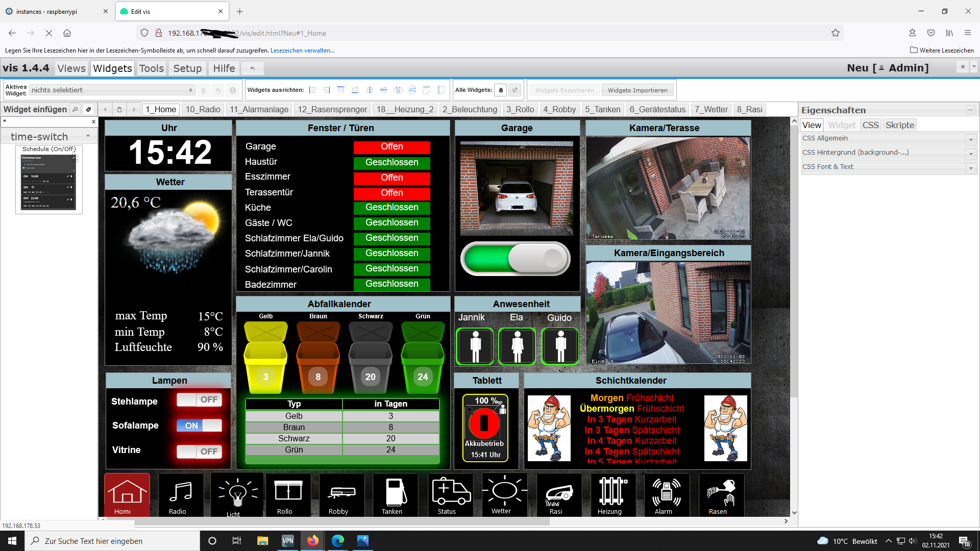The width and height of the screenshot is (980, 551).
Task: Expand the CSS Allgemein section
Action: point(971,139)
